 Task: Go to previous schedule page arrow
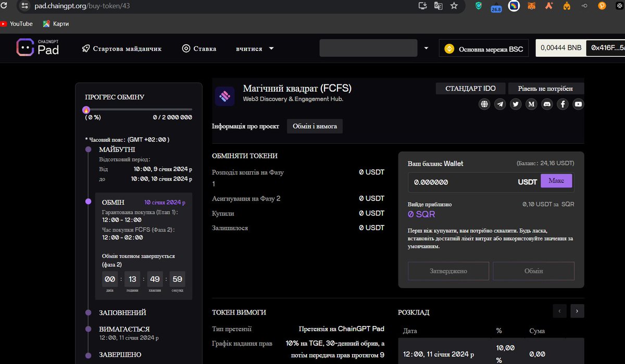pos(559,311)
